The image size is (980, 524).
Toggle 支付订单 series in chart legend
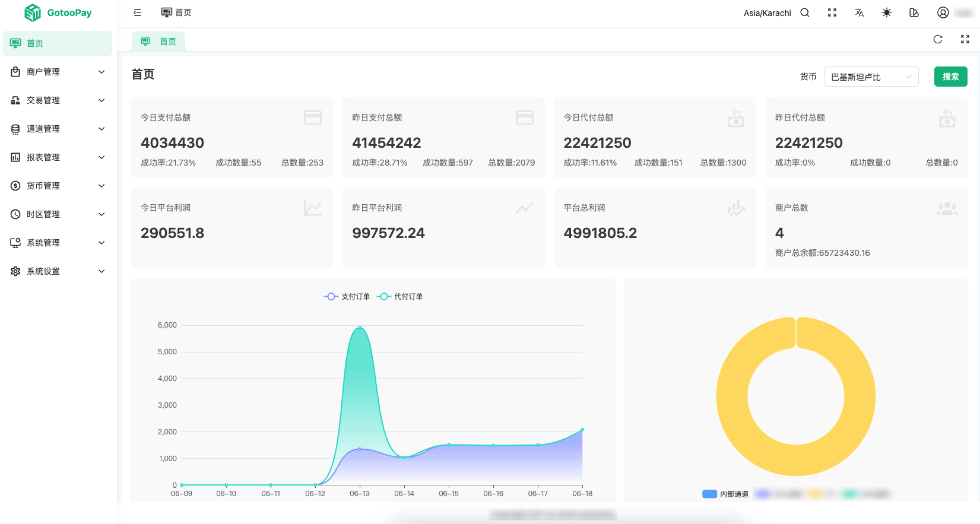coord(347,296)
